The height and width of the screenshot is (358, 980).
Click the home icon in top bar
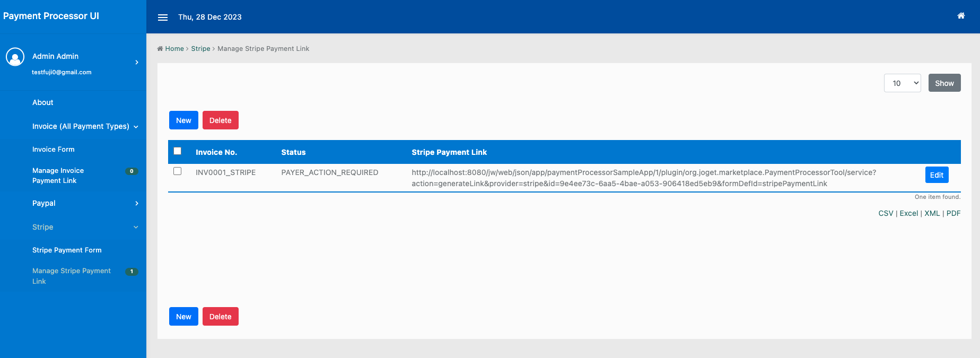961,16
